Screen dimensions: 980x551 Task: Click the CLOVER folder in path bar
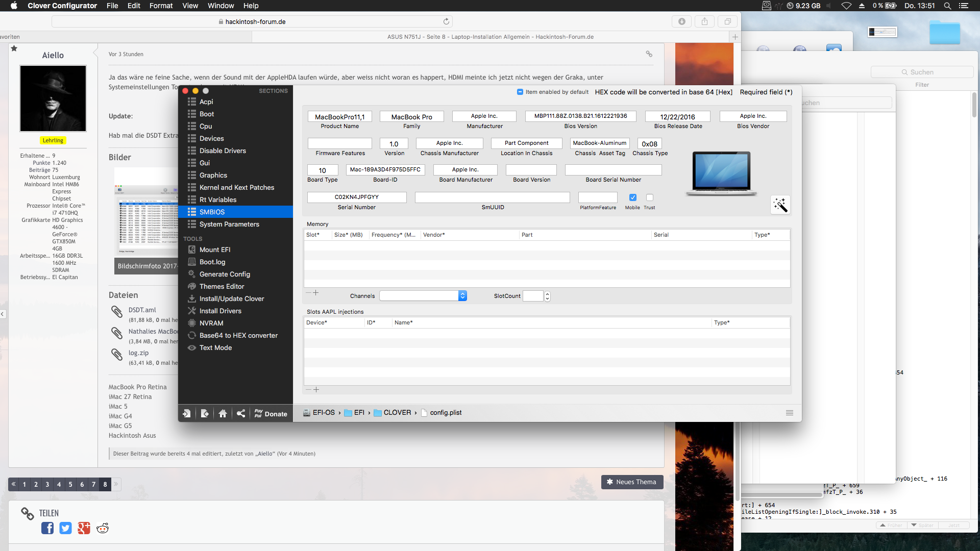[397, 413]
